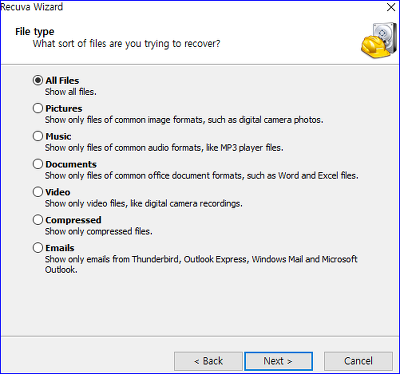Screen dimensions: 400x374
Task: Click the 'File type' heading
Action: click(35, 32)
